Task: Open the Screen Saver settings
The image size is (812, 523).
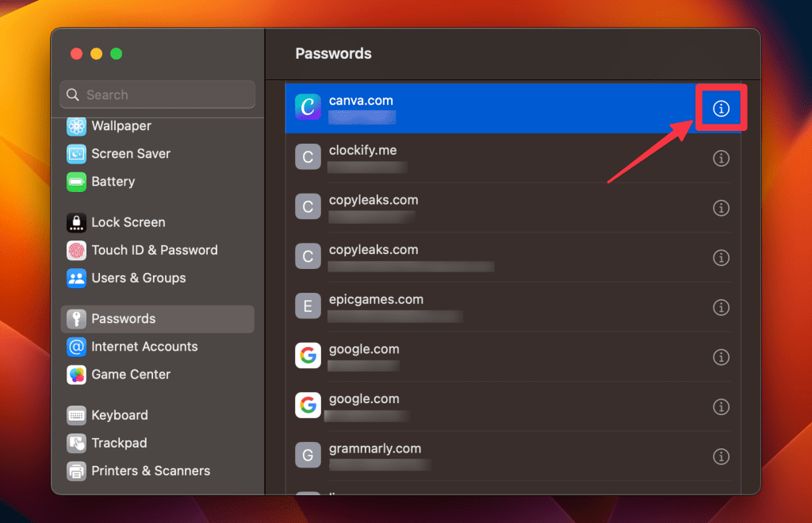Action: pyautogui.click(x=130, y=154)
